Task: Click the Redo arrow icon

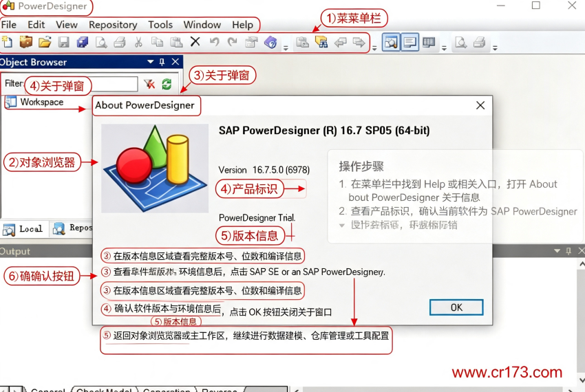Action: coord(232,42)
